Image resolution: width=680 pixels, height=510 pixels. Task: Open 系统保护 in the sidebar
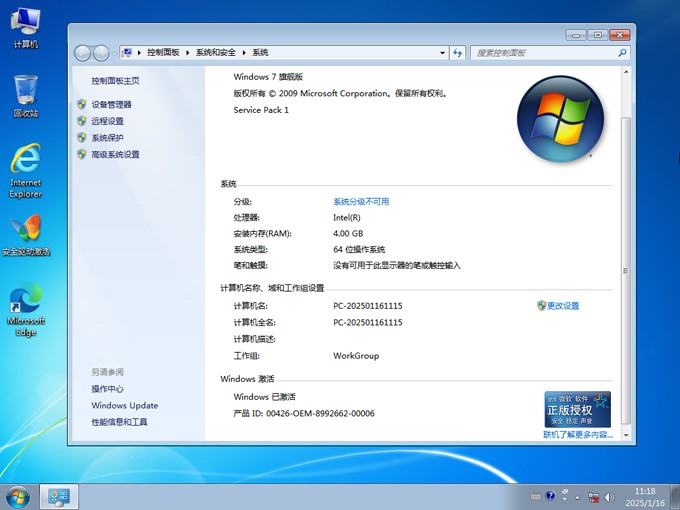click(x=108, y=138)
